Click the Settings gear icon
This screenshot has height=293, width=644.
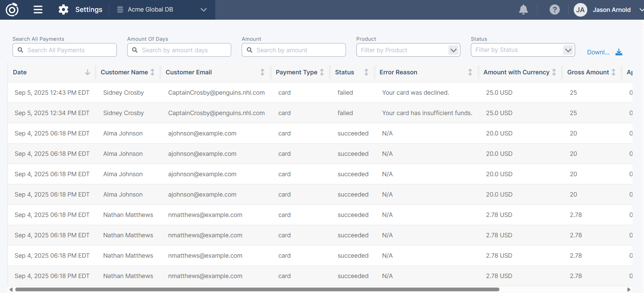63,10
